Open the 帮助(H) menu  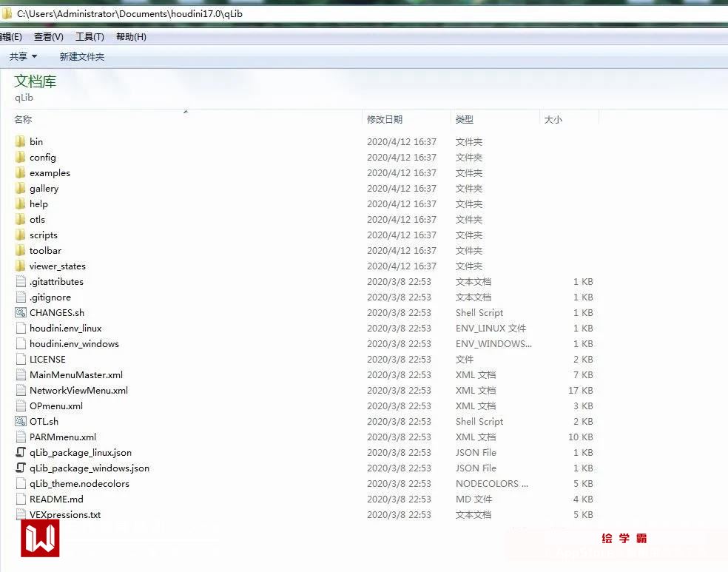coord(131,37)
